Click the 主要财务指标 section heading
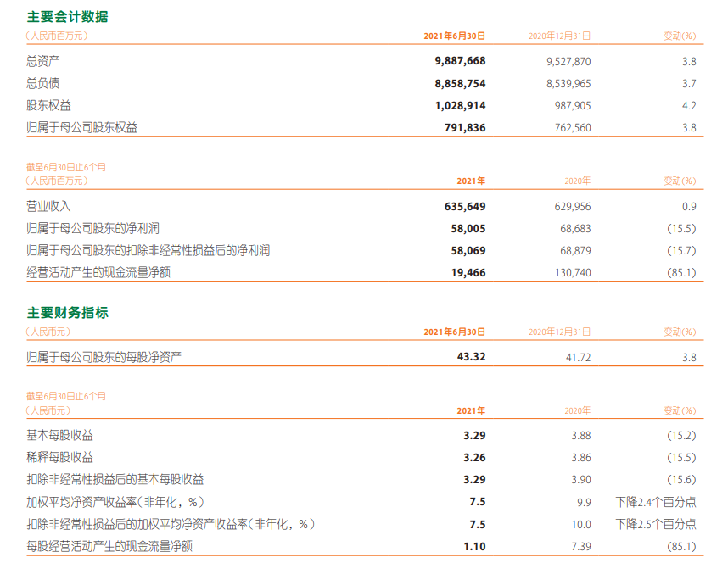 coord(68,313)
